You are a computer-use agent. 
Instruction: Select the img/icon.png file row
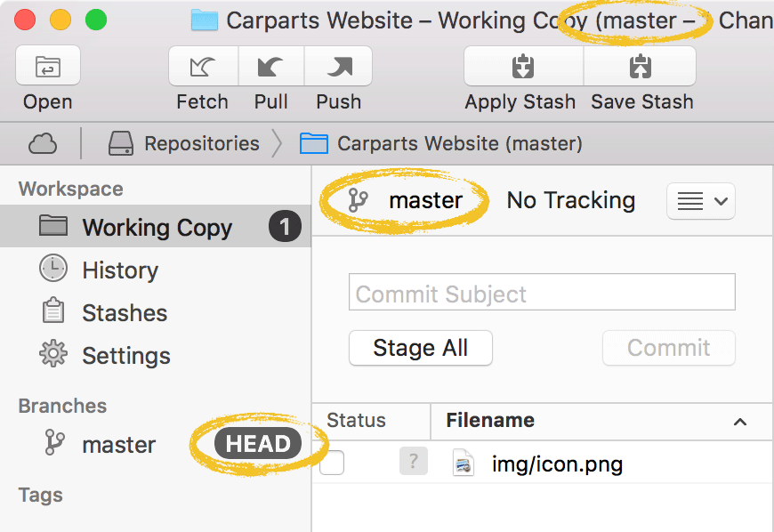tap(557, 464)
